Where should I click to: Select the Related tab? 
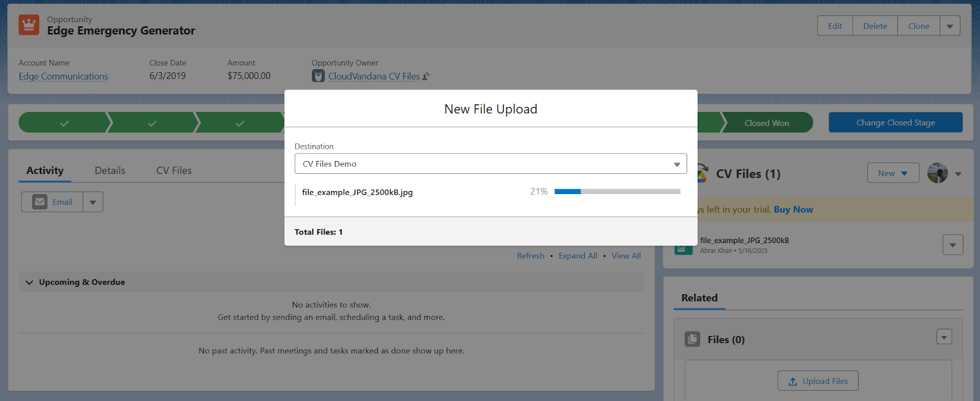[699, 298]
